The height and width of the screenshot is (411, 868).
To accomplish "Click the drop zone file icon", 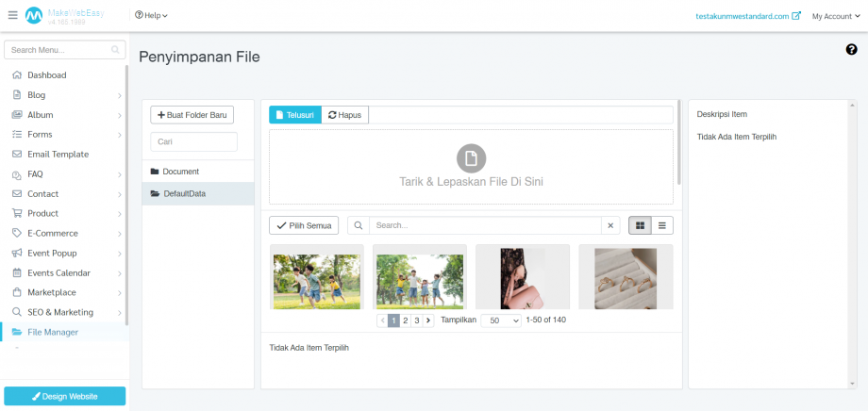I will pos(471,157).
